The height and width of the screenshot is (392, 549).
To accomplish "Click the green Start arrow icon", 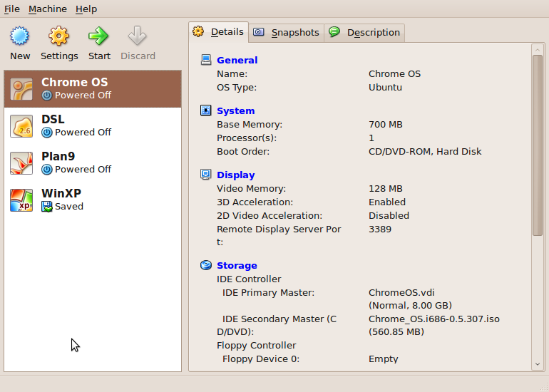I will (x=98, y=36).
